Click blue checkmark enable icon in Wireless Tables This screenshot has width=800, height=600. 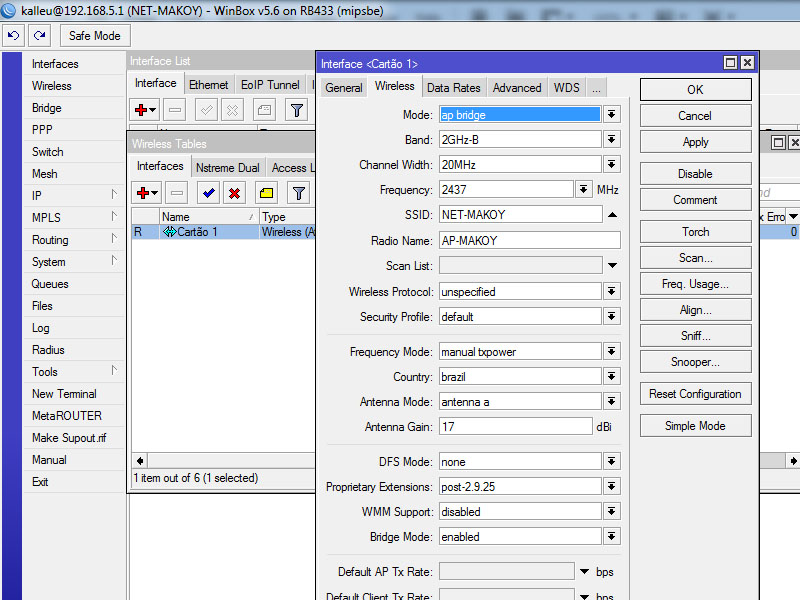[209, 193]
